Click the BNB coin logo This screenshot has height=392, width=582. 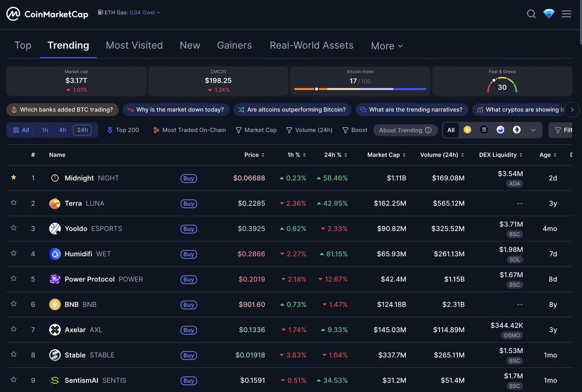pos(55,304)
